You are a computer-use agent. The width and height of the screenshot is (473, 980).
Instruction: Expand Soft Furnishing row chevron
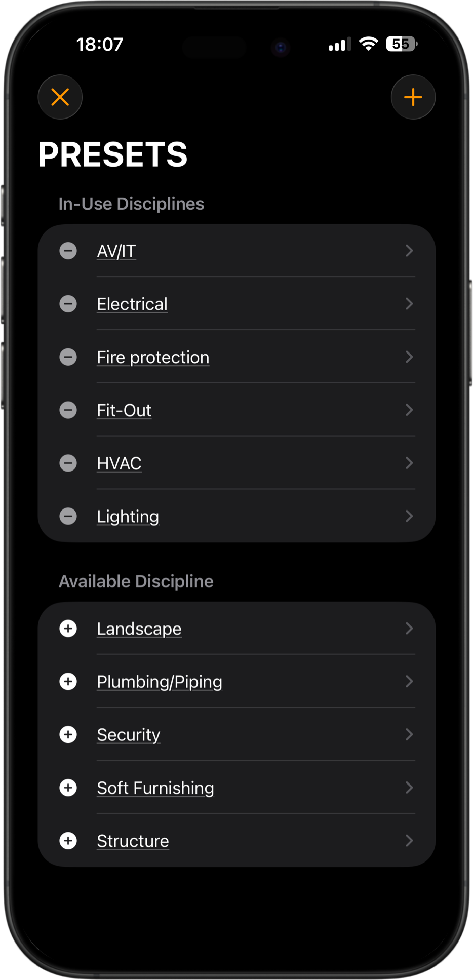coord(409,788)
